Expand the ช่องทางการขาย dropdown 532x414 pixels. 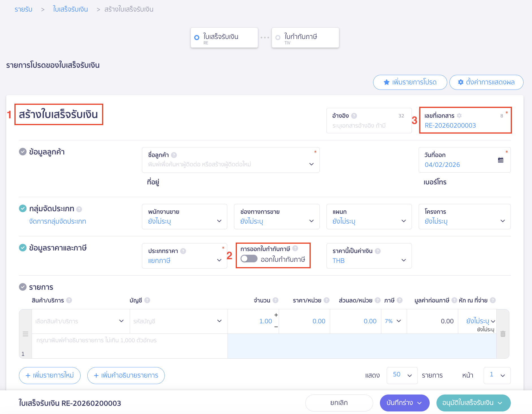tap(277, 217)
